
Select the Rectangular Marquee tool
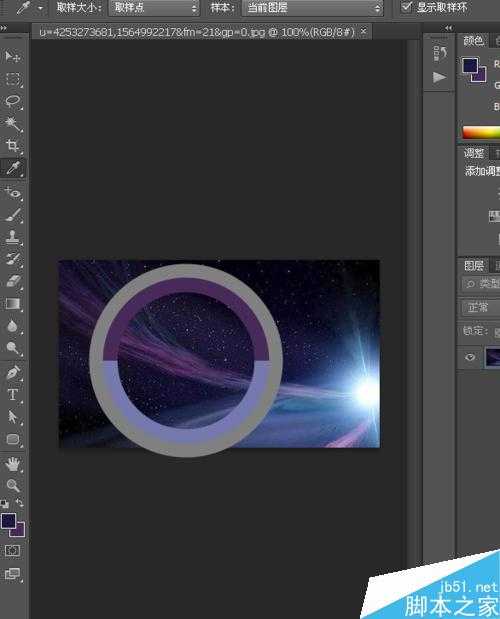(x=12, y=79)
